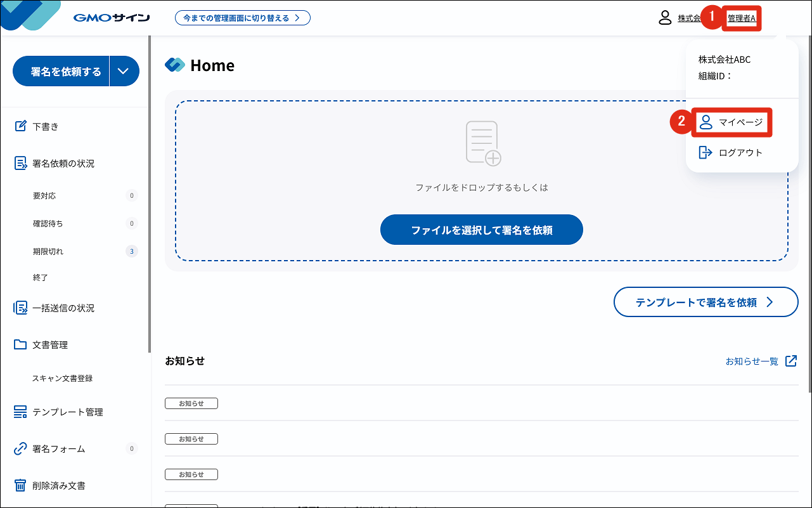Click the 下書き draft pencil icon
The width and height of the screenshot is (812, 508).
[x=20, y=126]
